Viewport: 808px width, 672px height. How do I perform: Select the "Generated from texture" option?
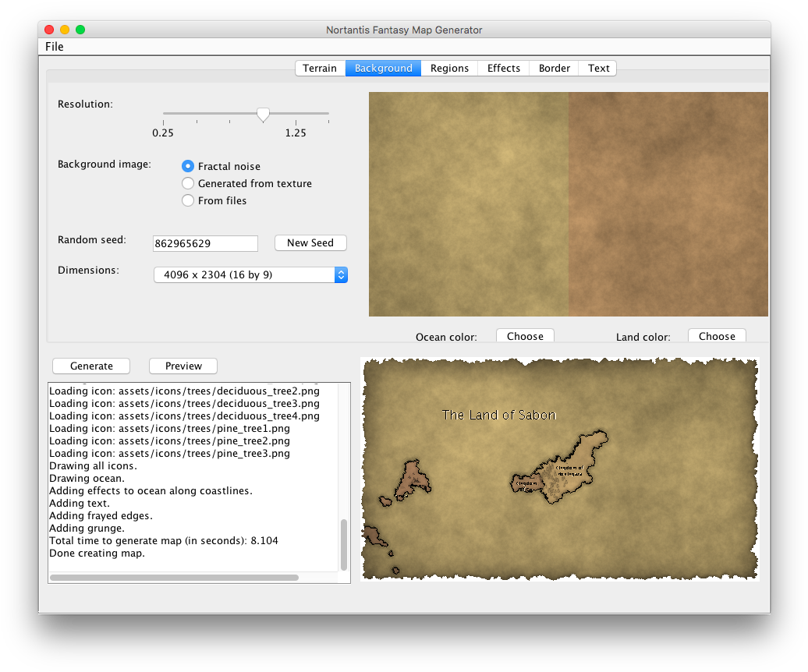[x=188, y=183]
